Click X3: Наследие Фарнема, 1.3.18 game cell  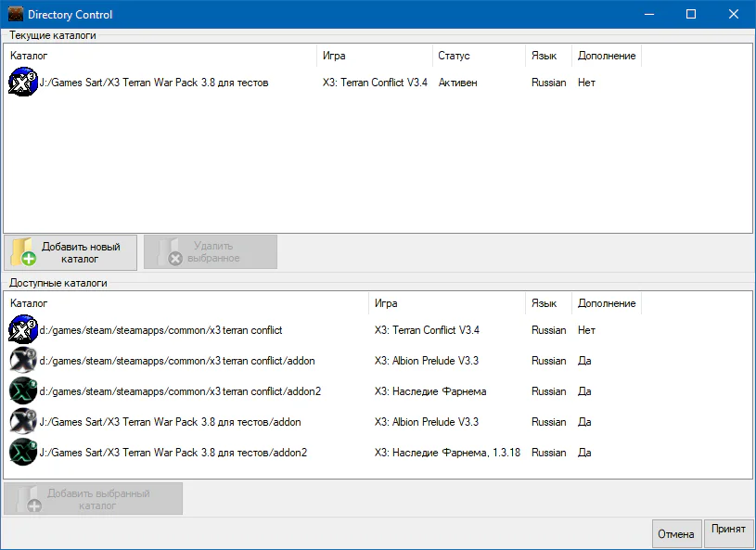pos(447,453)
